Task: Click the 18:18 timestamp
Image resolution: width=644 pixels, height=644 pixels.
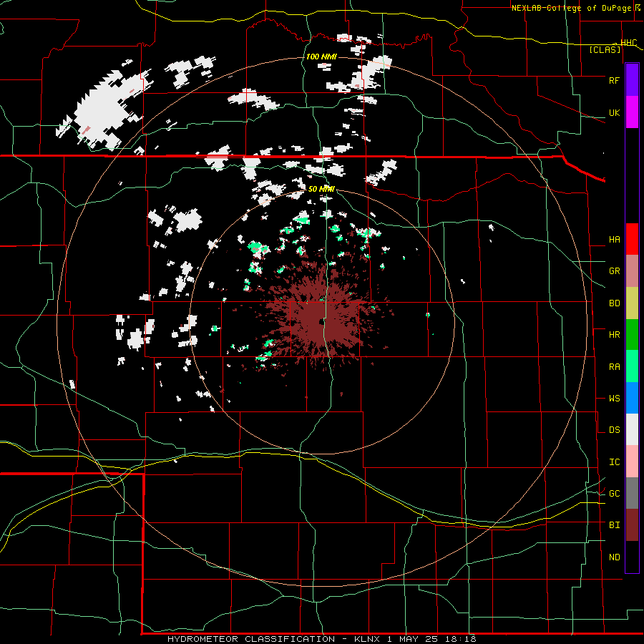Action: coord(461,639)
